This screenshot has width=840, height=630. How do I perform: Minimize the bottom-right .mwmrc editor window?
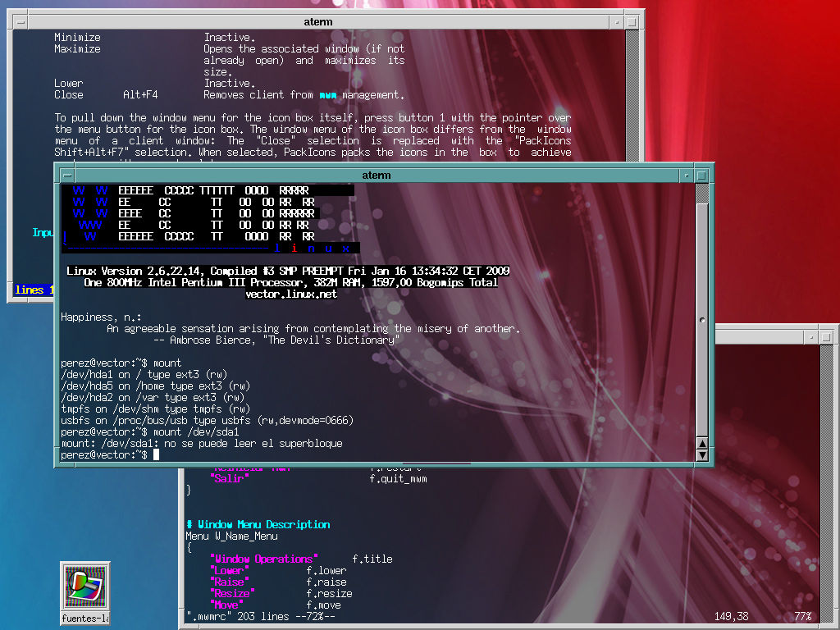[x=811, y=337]
